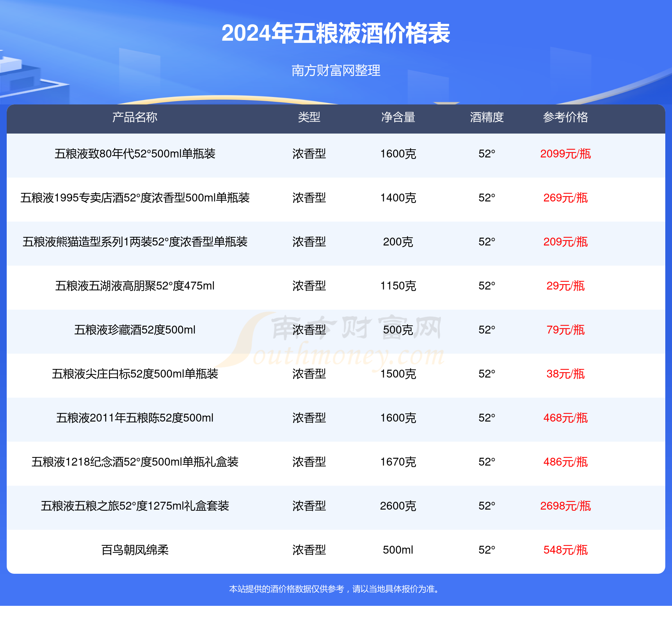Click the price '468元/瓶'
This screenshot has height=623, width=672.
click(x=565, y=418)
